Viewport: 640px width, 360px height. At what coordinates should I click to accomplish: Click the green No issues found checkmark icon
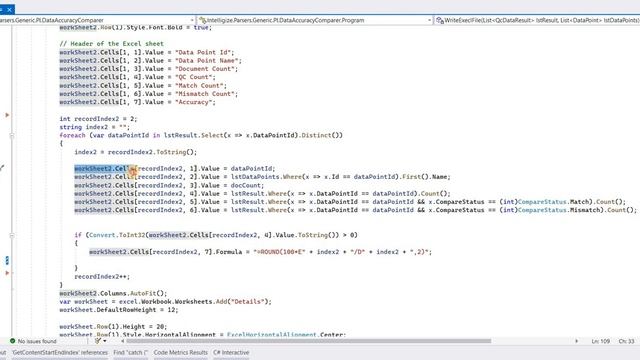pyautogui.click(x=12, y=341)
